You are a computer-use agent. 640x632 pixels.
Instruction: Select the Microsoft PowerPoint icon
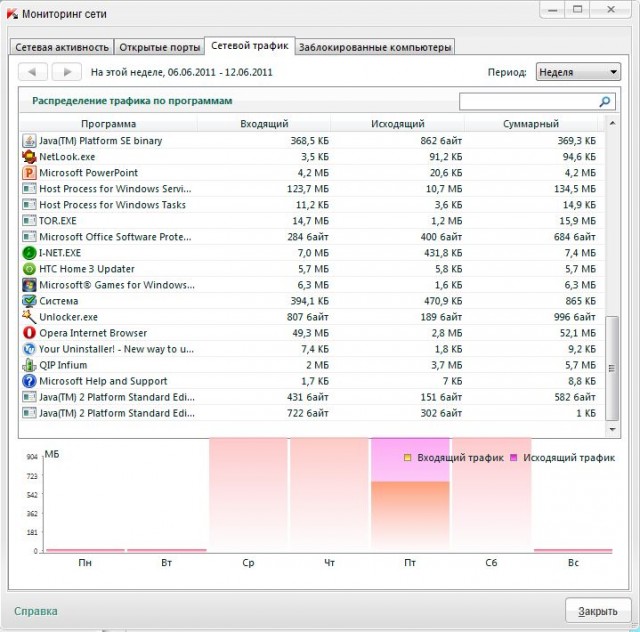(x=29, y=173)
